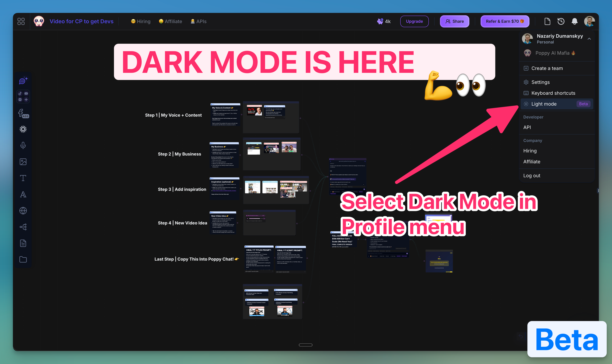
Task: Click the Facebook Ads sidebar icon
Action: (x=23, y=113)
